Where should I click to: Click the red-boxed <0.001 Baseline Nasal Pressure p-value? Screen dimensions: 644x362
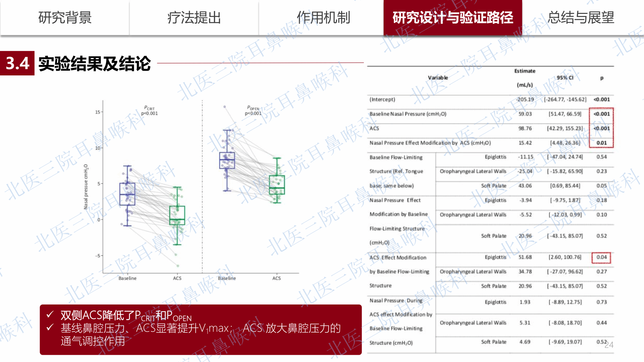(601, 114)
